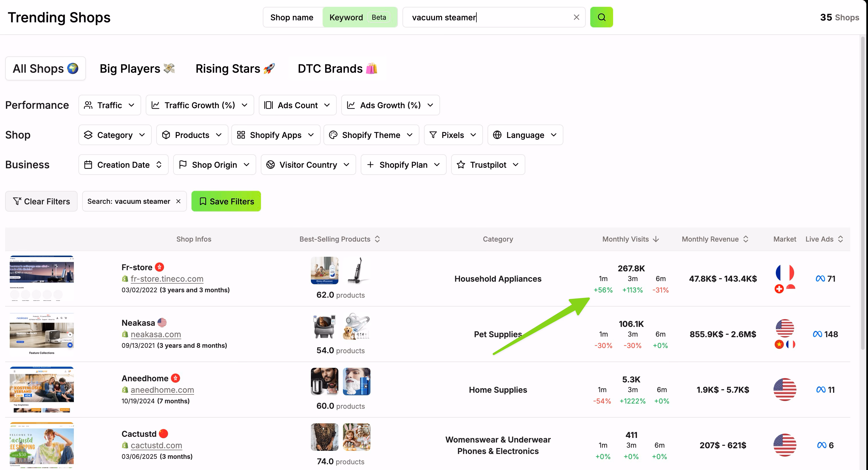This screenshot has height=470, width=868.
Task: Click the Meta ads icon for Aneedhome
Action: coord(821,390)
